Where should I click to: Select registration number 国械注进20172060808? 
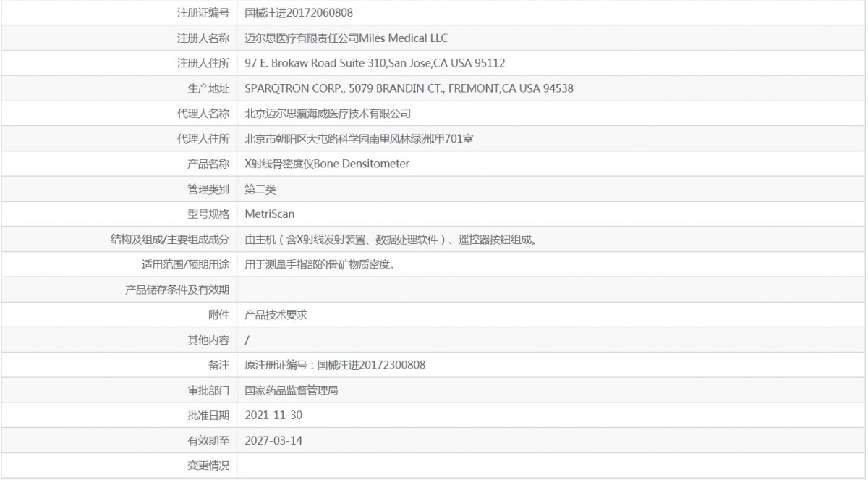(x=299, y=12)
